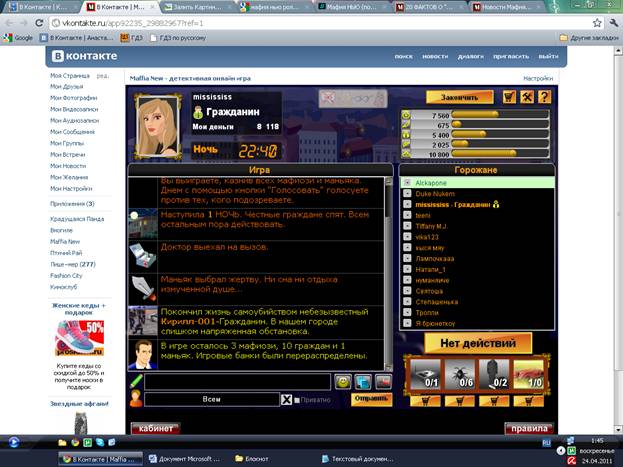Open Блокнот from the Windows taskbar

tap(252, 459)
